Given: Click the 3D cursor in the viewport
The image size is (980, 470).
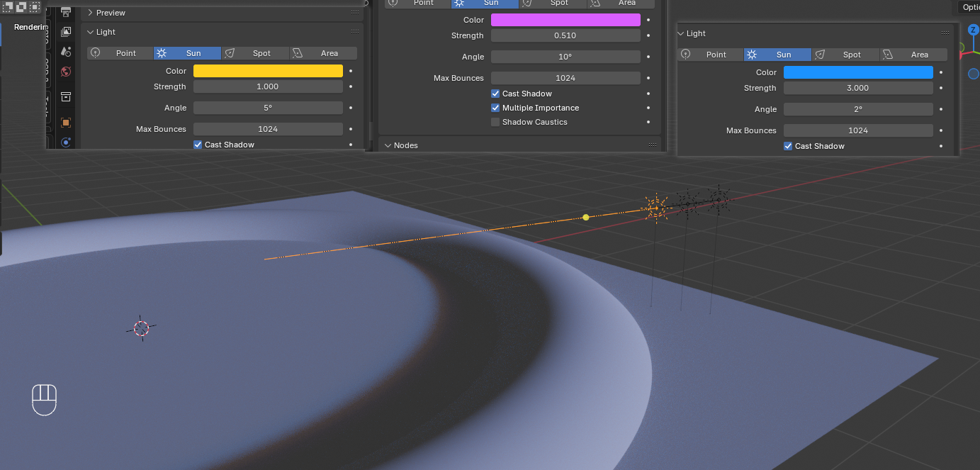Looking at the screenshot, I should pos(142,328).
